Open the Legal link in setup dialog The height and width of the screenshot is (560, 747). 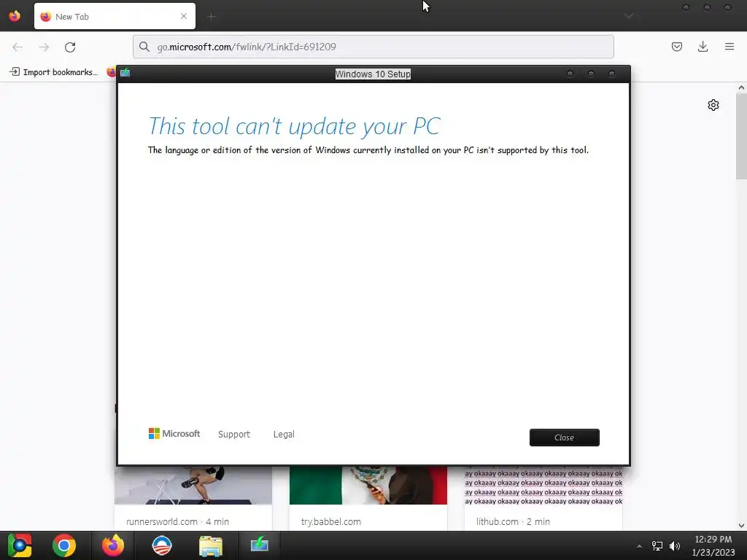point(284,435)
